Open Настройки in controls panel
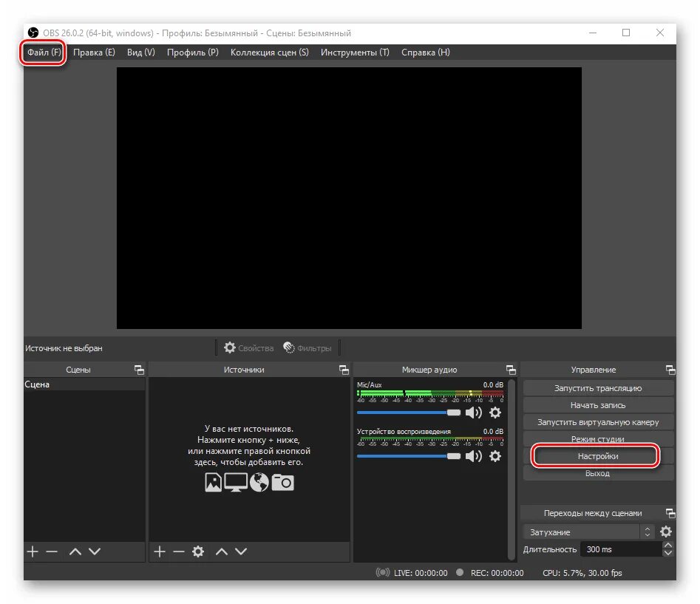Viewport: 700px width, 604px height. click(x=598, y=456)
